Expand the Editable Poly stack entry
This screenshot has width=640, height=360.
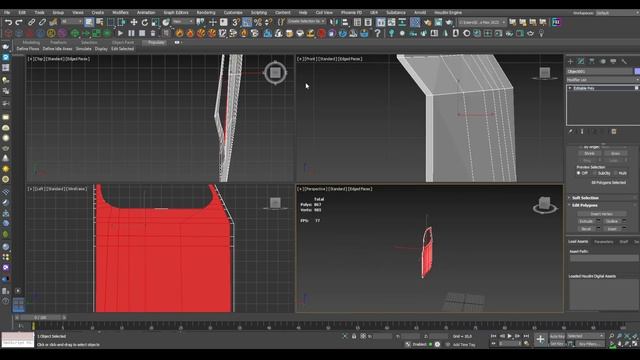570,88
